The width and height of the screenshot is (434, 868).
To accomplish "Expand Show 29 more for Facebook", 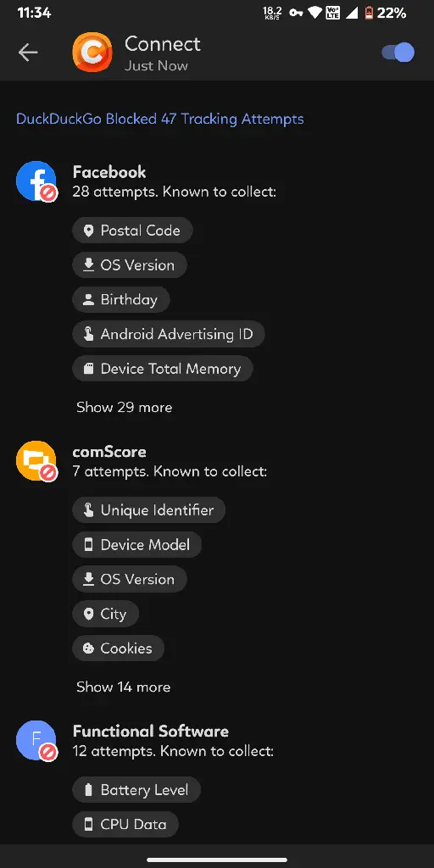I will pos(124,408).
